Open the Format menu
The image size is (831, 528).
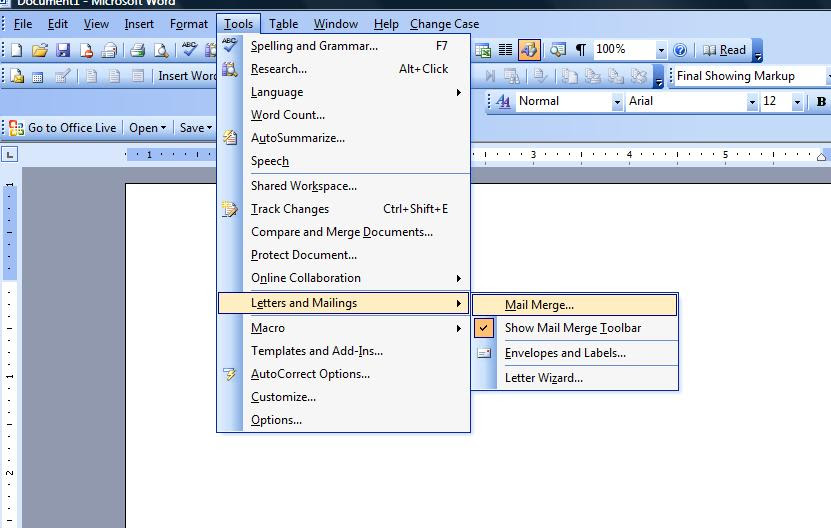coord(189,24)
